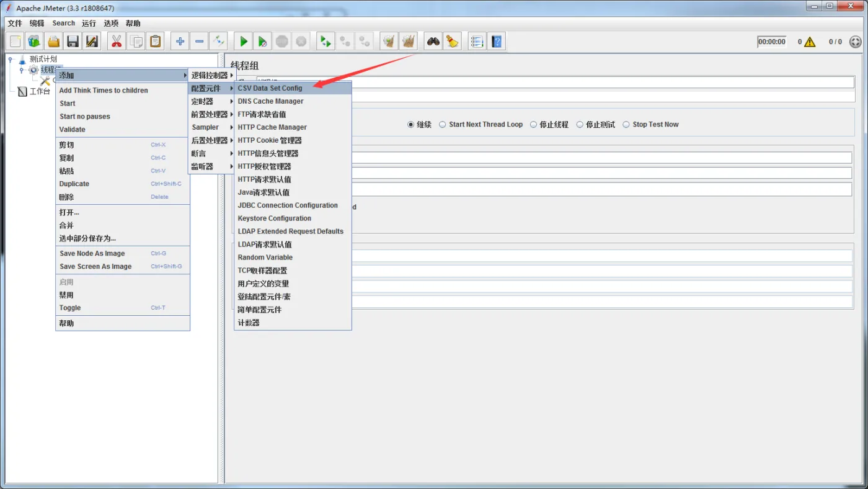Choose CSV Data Set Config menu item
This screenshot has width=868, height=489.
(x=270, y=88)
